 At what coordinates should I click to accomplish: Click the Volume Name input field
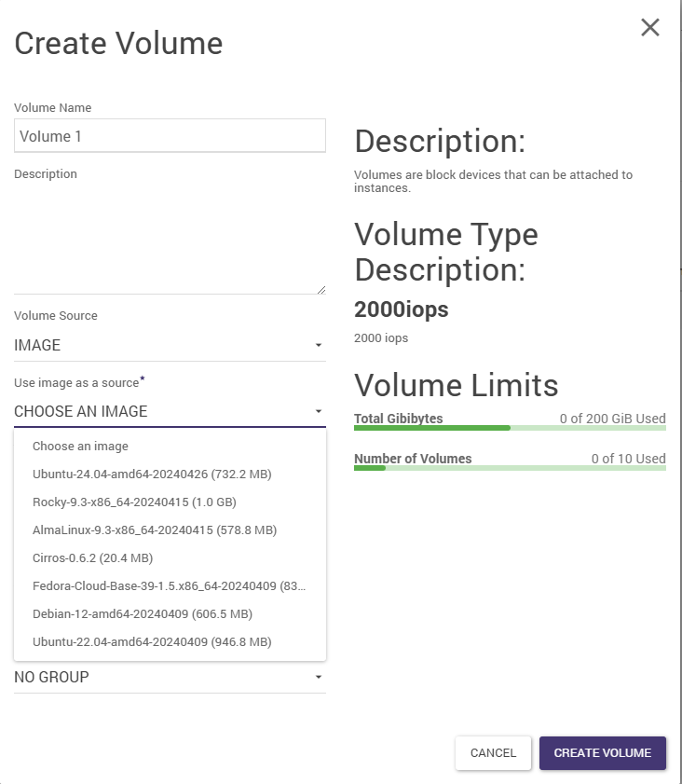(x=170, y=136)
